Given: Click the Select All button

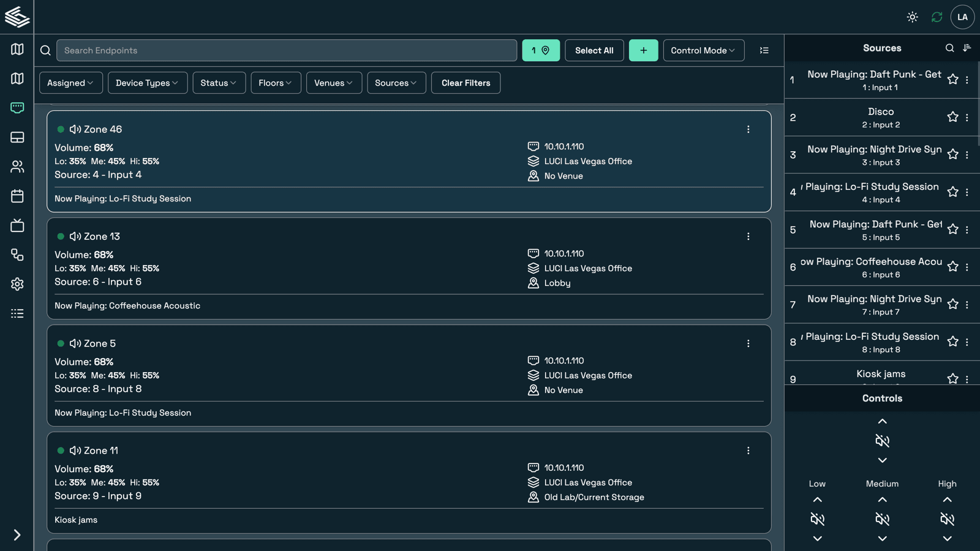Looking at the screenshot, I should coord(594,50).
